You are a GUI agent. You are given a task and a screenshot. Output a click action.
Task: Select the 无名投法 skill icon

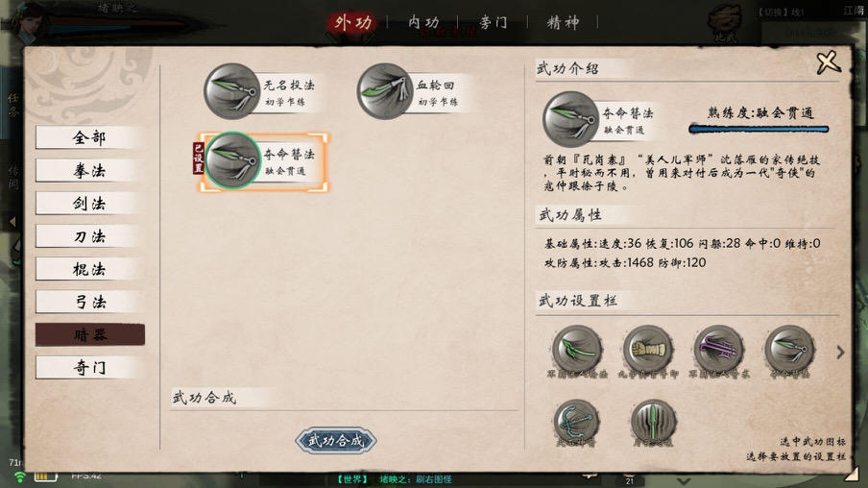click(232, 91)
